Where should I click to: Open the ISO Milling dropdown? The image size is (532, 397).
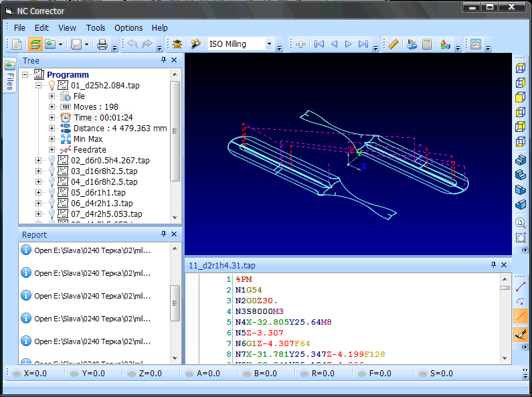coord(270,44)
